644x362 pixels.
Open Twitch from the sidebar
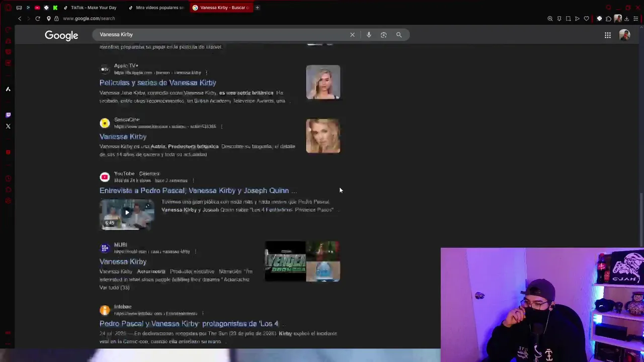coord(8,115)
